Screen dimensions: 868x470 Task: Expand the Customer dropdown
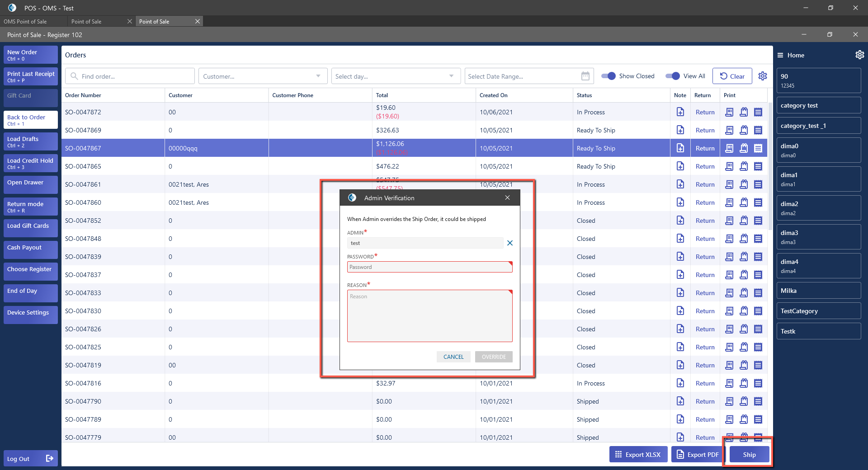318,76
